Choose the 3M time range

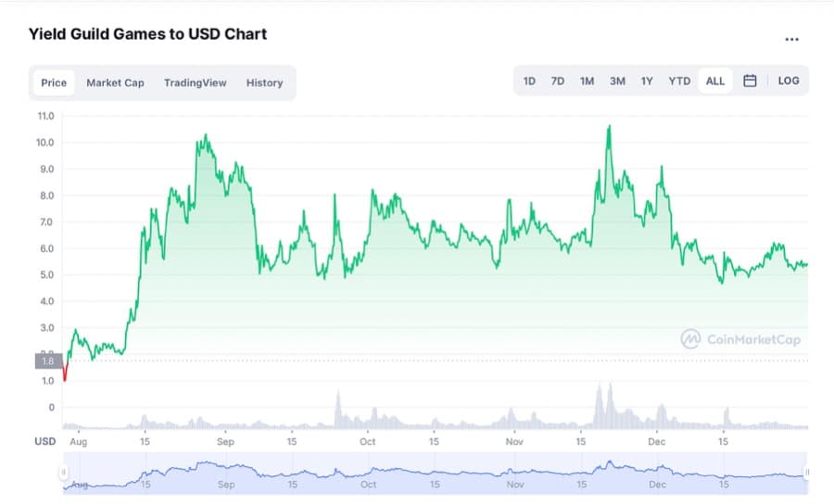617,82
